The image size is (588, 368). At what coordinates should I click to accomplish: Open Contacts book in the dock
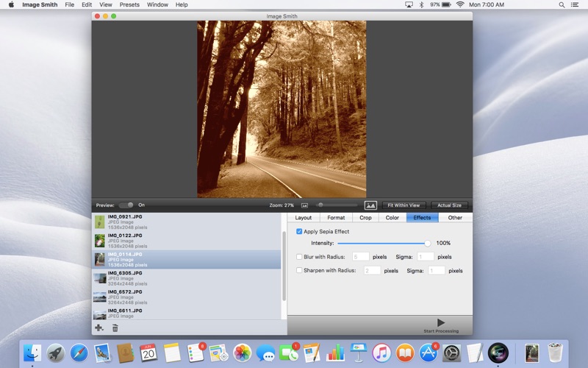[x=126, y=353]
